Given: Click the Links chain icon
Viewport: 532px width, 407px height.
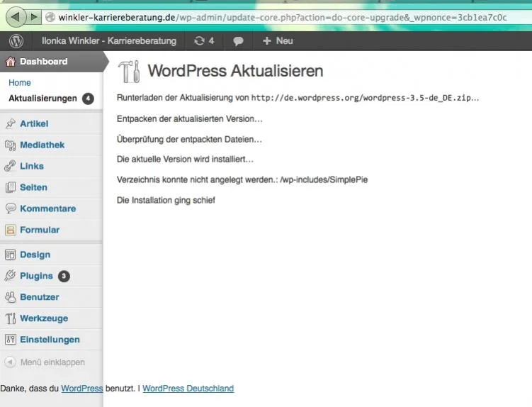Looking at the screenshot, I should pos(10,166).
